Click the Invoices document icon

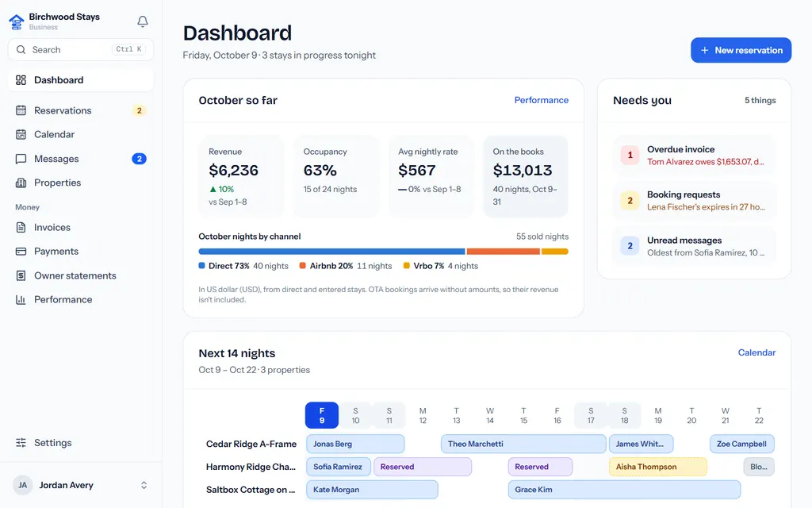click(x=21, y=227)
